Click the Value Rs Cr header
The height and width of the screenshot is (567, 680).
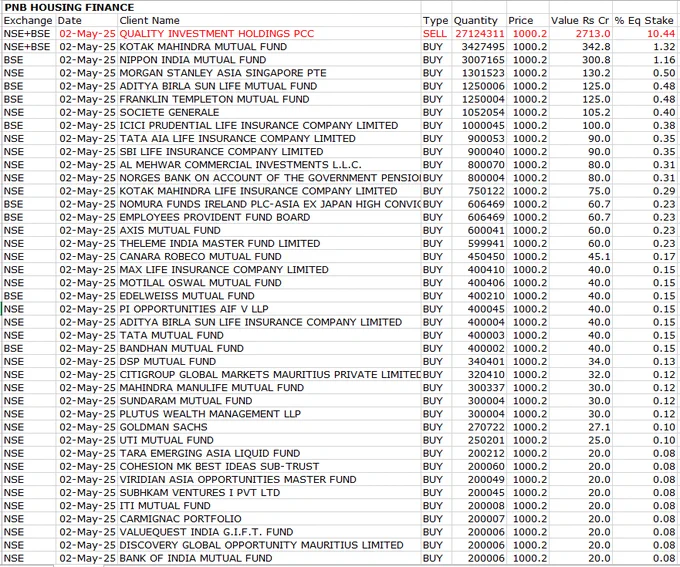[x=580, y=20]
